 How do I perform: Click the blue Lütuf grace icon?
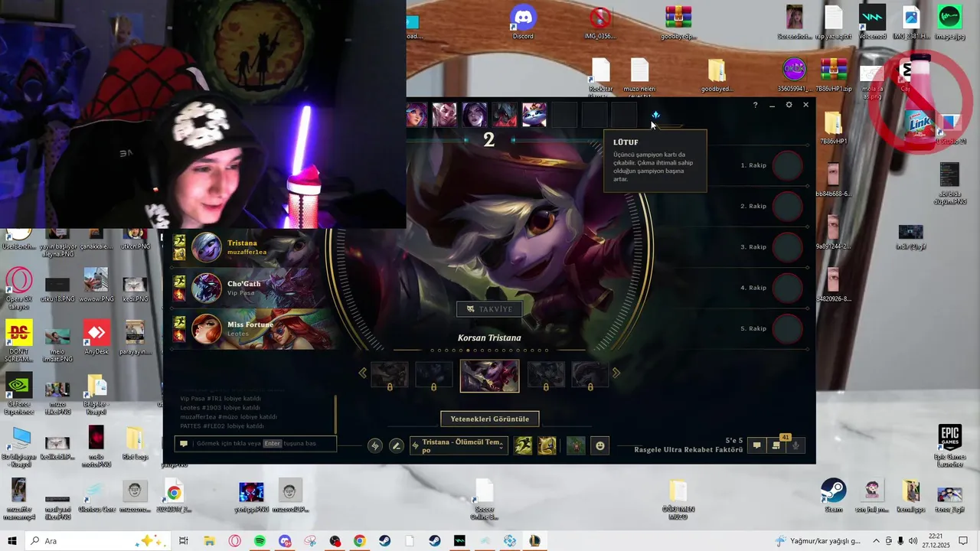pos(656,115)
